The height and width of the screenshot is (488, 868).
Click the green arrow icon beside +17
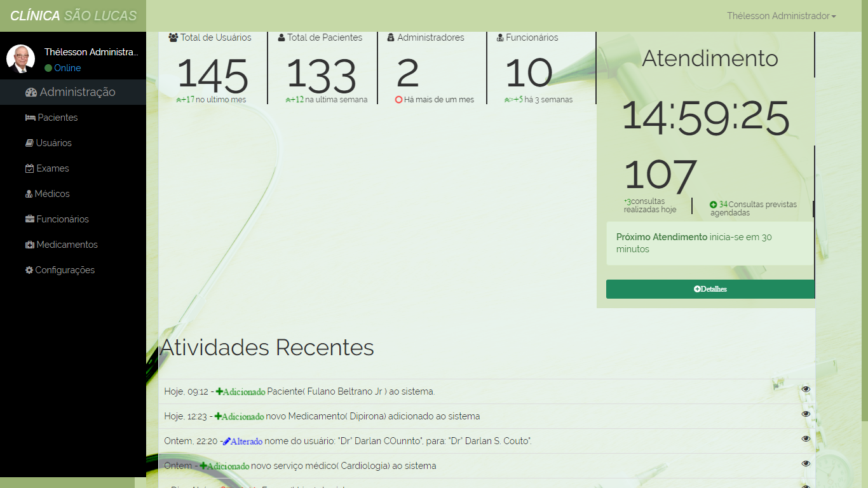(x=179, y=100)
